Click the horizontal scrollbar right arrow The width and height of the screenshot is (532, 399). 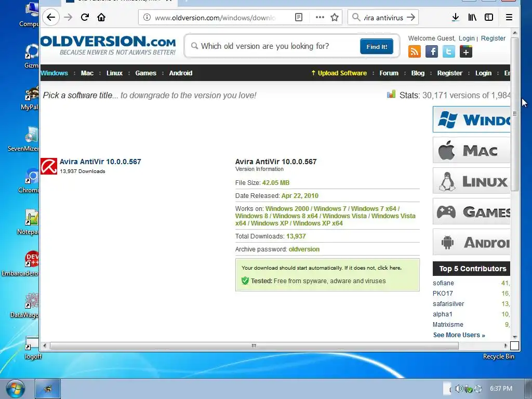coord(506,345)
